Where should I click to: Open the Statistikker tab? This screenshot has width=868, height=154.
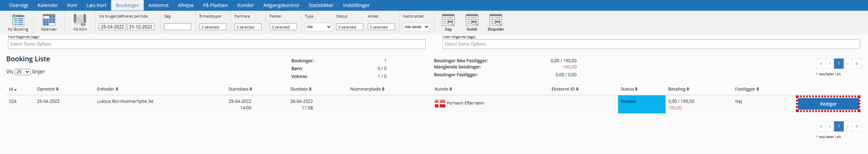coord(321,5)
